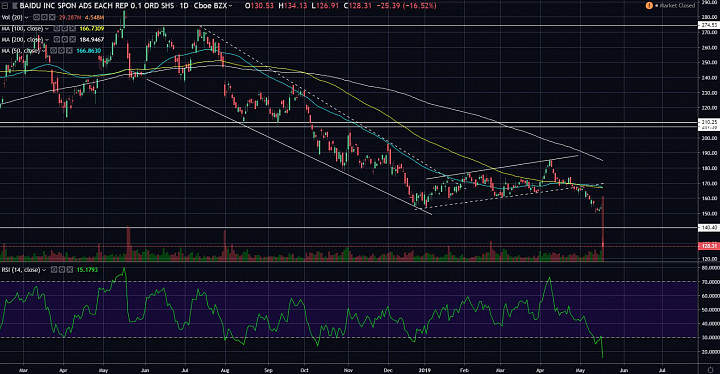Click the 230.00 price scale label
The height and width of the screenshot is (374, 720).
click(x=709, y=93)
